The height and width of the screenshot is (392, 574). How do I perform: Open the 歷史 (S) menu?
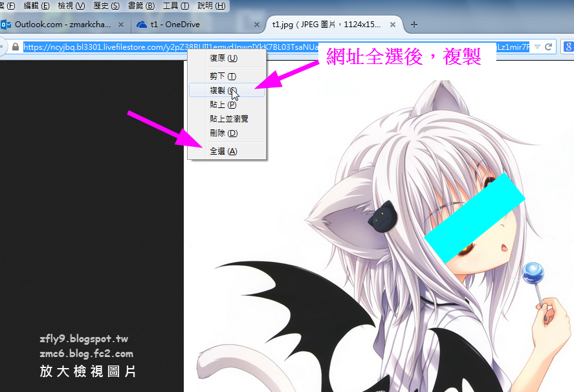107,5
